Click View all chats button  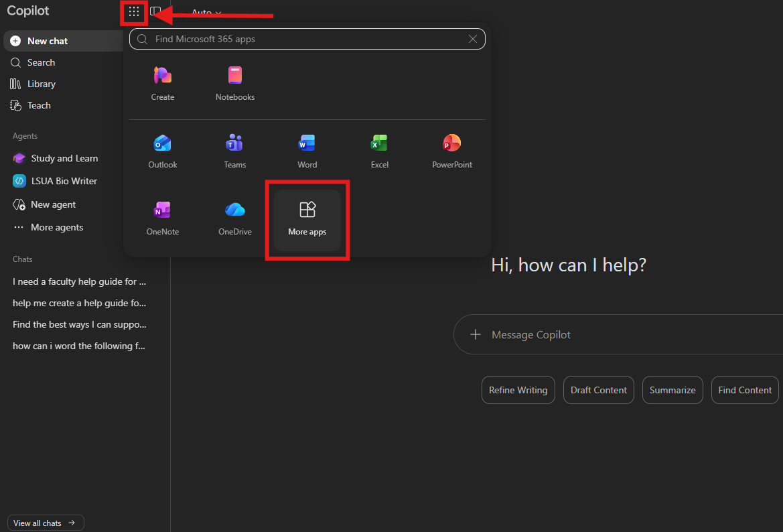tap(46, 523)
